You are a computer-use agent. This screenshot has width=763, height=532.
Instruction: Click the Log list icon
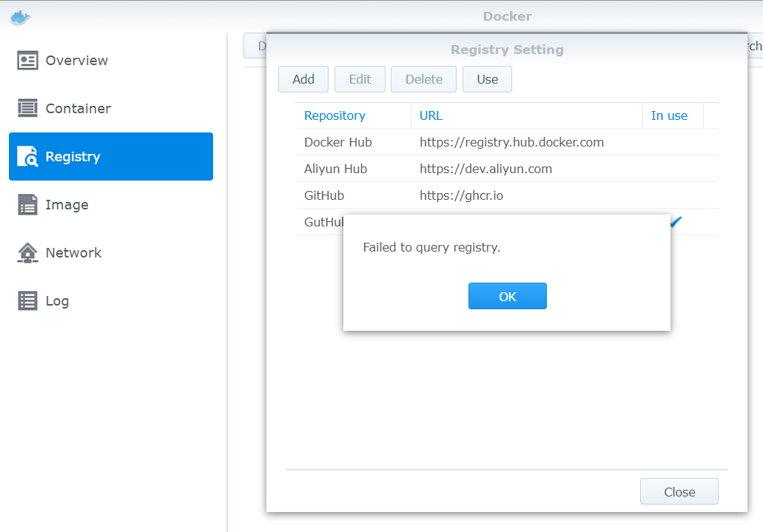click(27, 301)
